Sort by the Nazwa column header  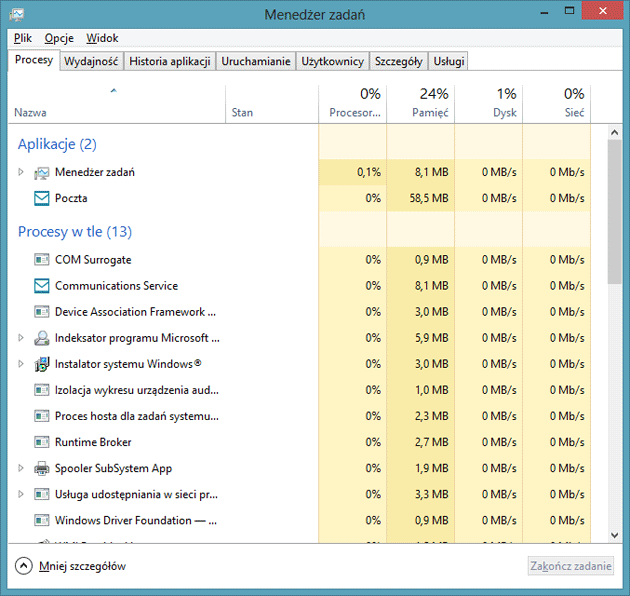[117, 104]
